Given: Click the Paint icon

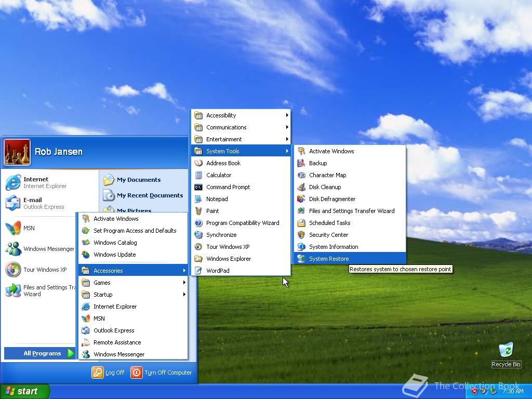Looking at the screenshot, I should [198, 211].
